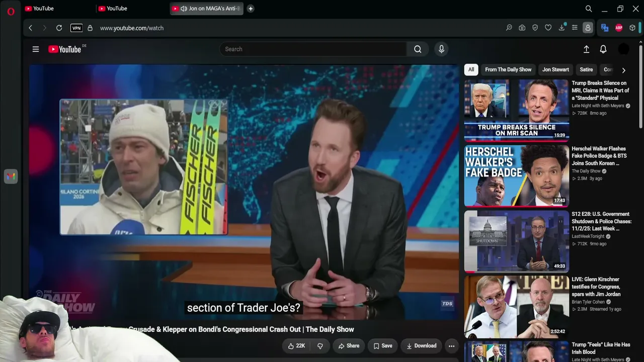Toggle the VPN badge in address bar
Screen dimensions: 644x362
76,28
